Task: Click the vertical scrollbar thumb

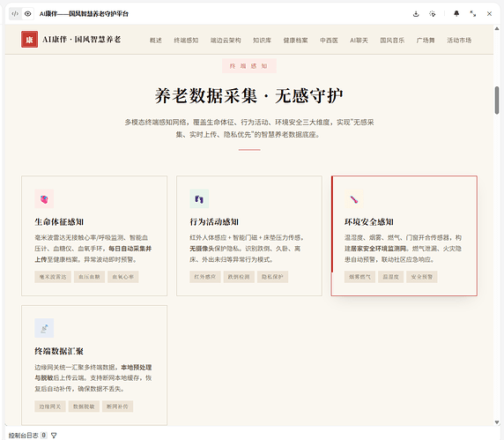Action: click(x=497, y=100)
